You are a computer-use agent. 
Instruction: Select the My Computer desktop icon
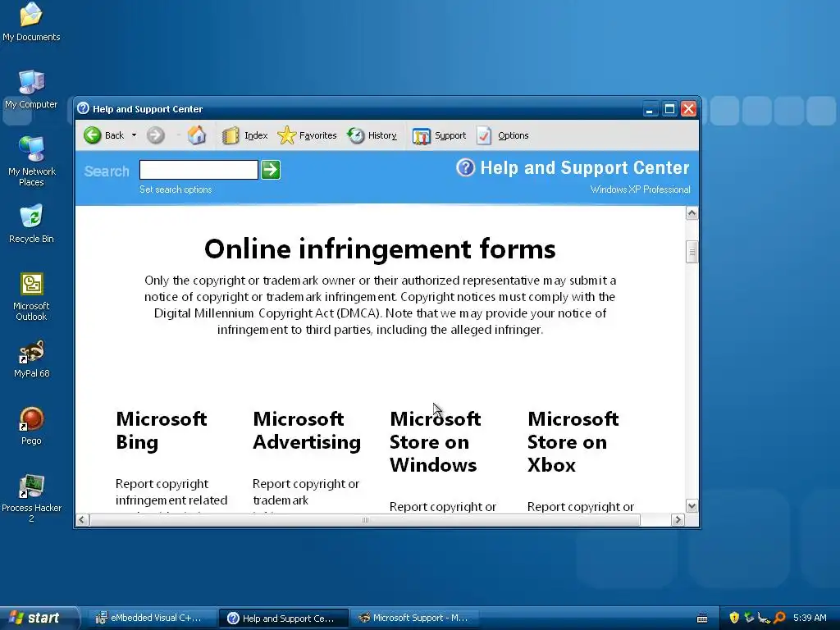(x=31, y=89)
